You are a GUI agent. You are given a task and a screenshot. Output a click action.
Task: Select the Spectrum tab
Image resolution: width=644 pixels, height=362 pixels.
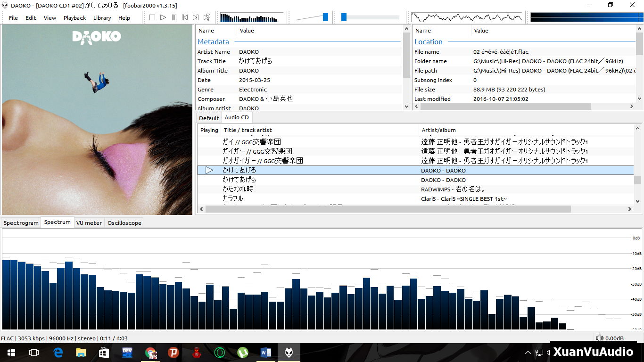[x=57, y=222]
